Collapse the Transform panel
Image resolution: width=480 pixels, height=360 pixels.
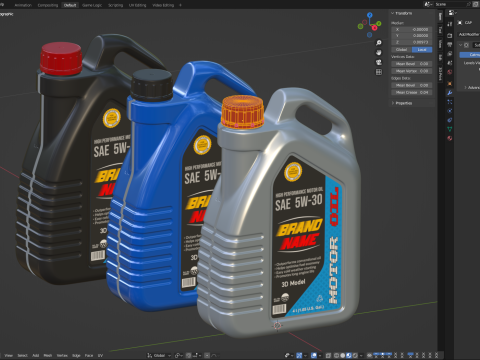pos(393,13)
